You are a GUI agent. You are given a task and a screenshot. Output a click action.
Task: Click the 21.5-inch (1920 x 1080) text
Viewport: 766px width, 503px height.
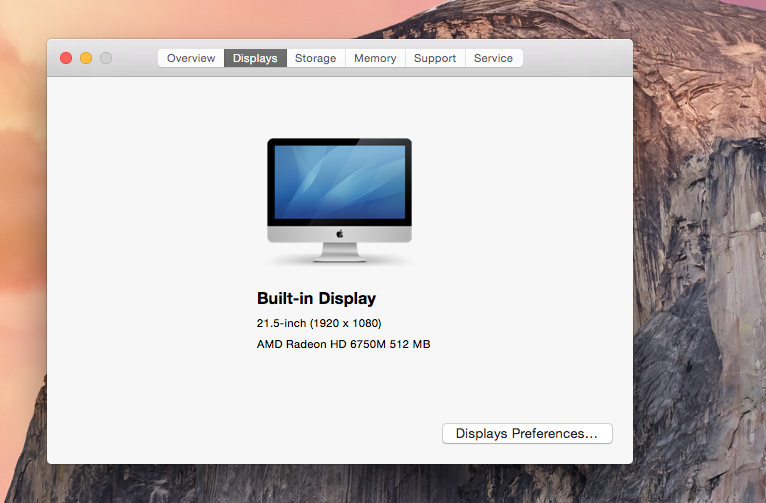tap(319, 323)
